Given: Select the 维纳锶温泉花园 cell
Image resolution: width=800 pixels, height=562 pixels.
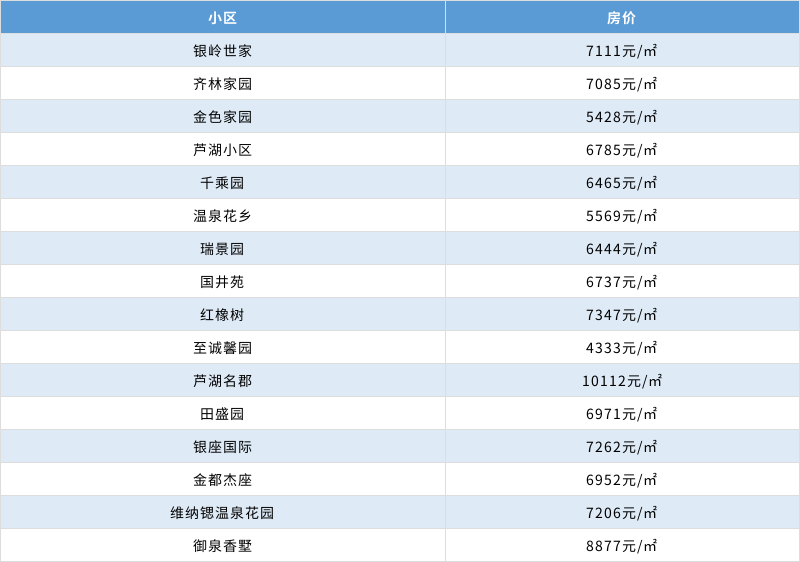Looking at the screenshot, I should (222, 512).
